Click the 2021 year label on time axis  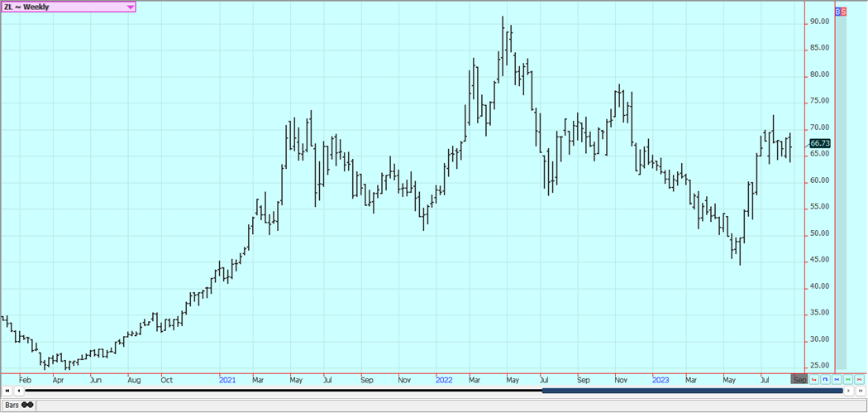(227, 380)
